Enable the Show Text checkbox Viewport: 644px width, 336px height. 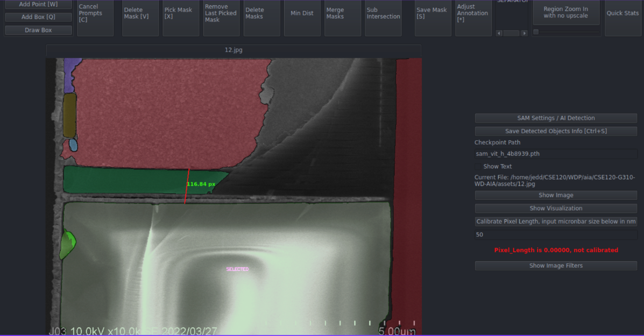pos(478,167)
